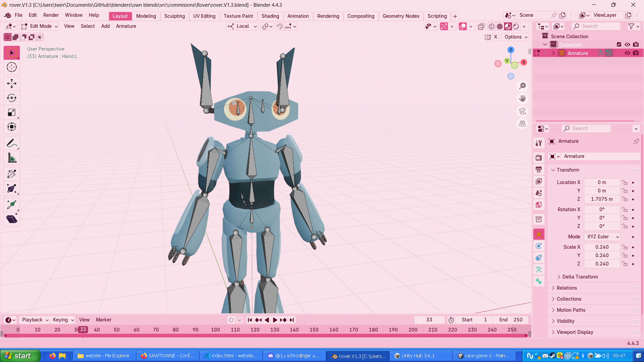
Task: Uncheck the Collection exclude checkbox
Action: tap(619, 45)
